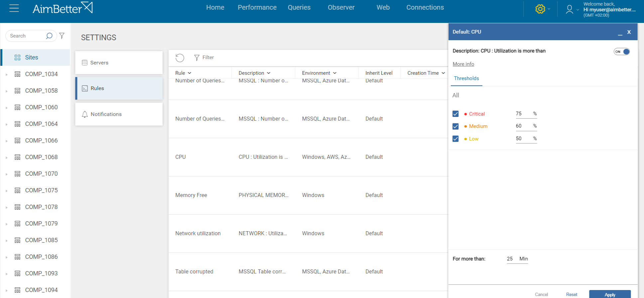Open the Creation Time column dropdown
Viewport: 644px width, 298px height.
pos(443,73)
